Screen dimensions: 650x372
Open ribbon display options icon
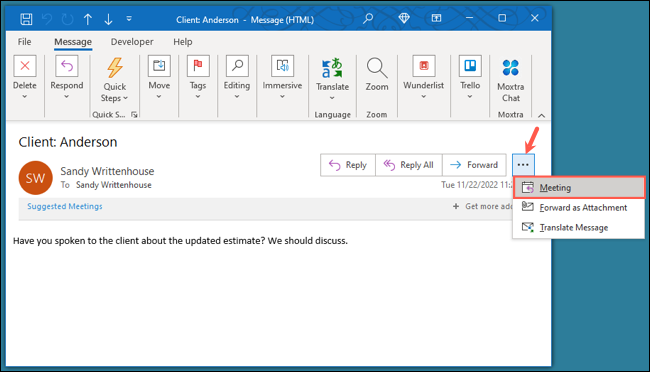point(436,18)
